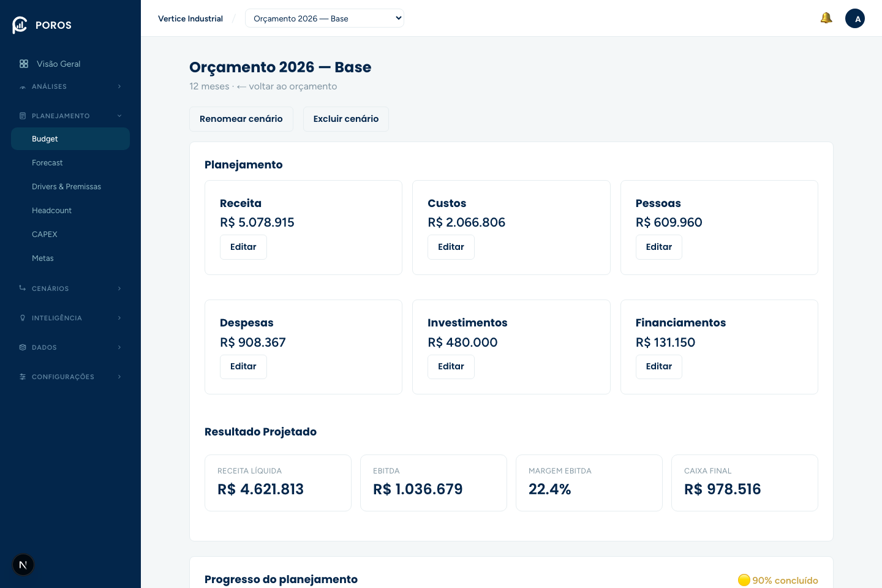Open the Orçamento 2026 — Base scenario dropdown

click(325, 18)
